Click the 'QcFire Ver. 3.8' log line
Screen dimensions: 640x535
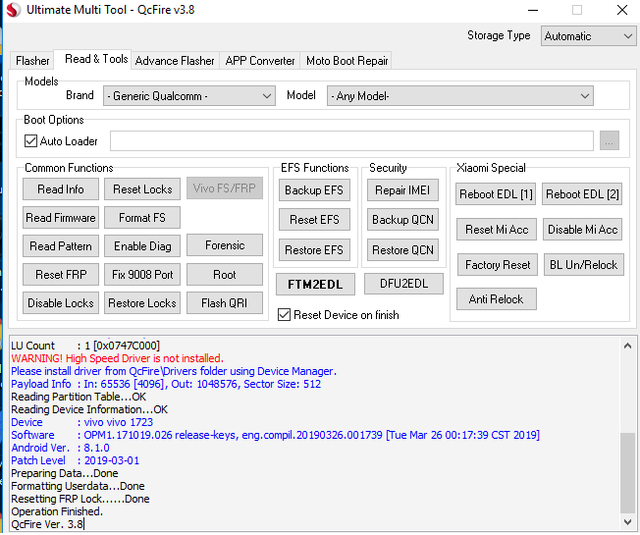(47, 524)
